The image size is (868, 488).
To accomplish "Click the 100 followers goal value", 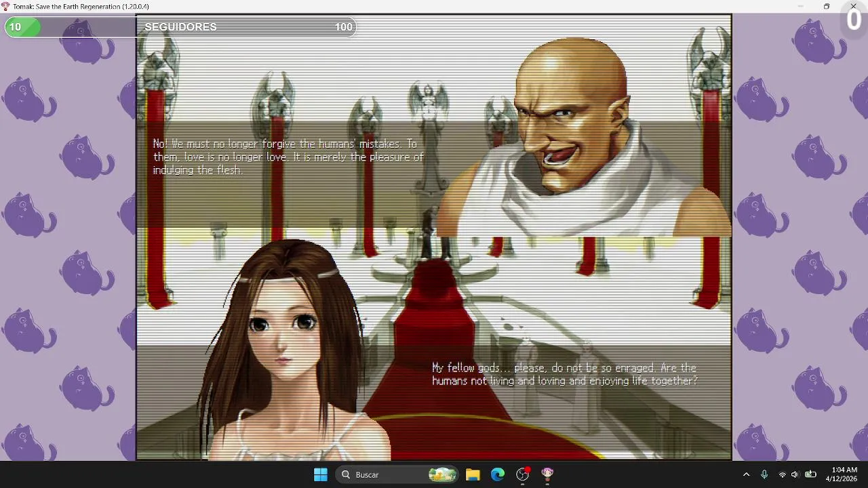I will point(343,27).
